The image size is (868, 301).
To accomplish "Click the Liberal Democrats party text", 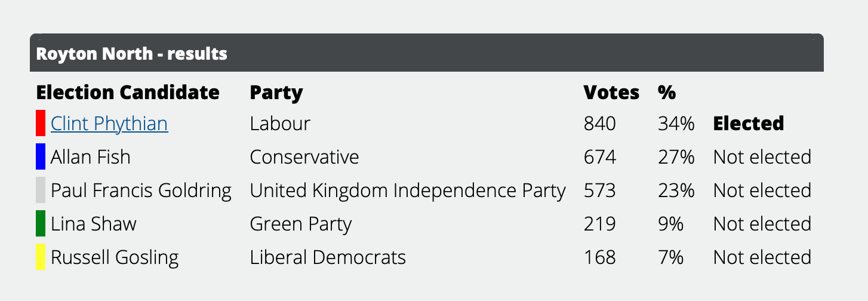I will (327, 257).
